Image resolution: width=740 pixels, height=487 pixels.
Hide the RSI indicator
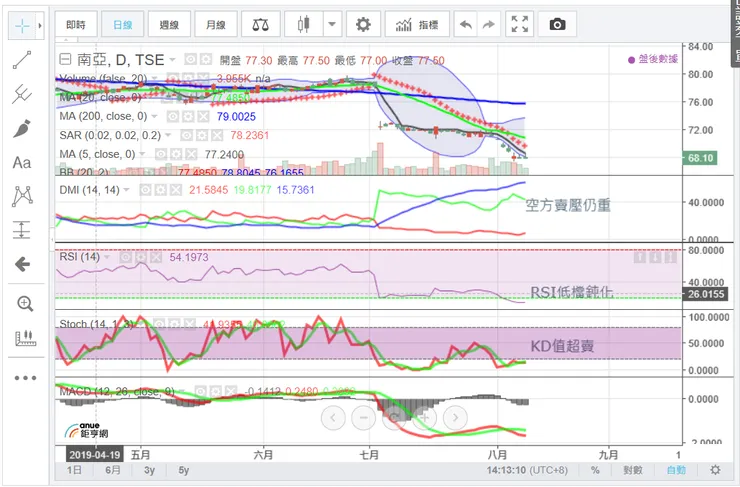point(126,257)
